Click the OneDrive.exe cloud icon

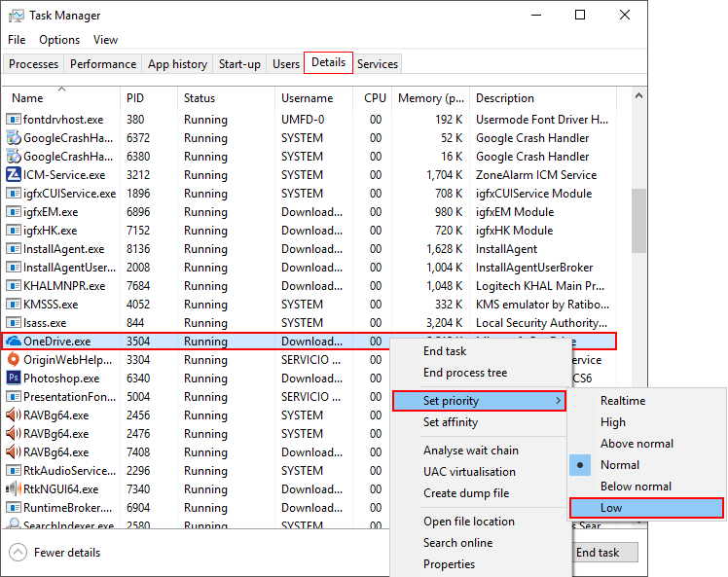(14, 342)
